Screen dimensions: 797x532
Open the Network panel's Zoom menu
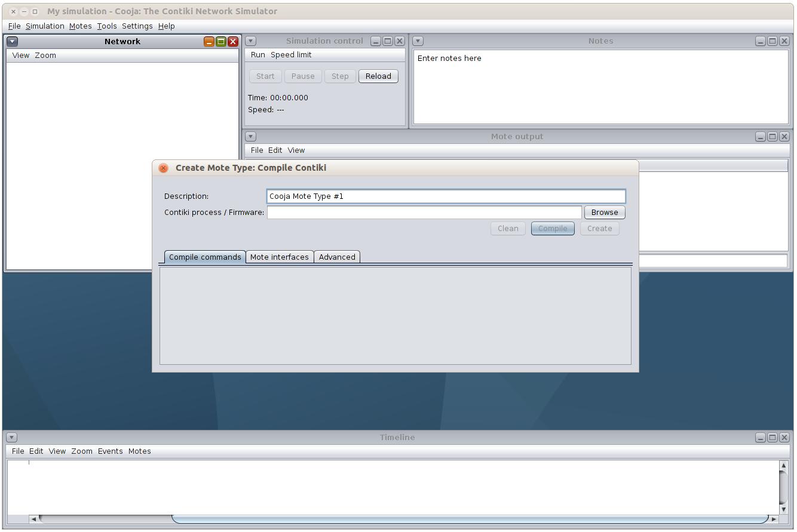45,56
